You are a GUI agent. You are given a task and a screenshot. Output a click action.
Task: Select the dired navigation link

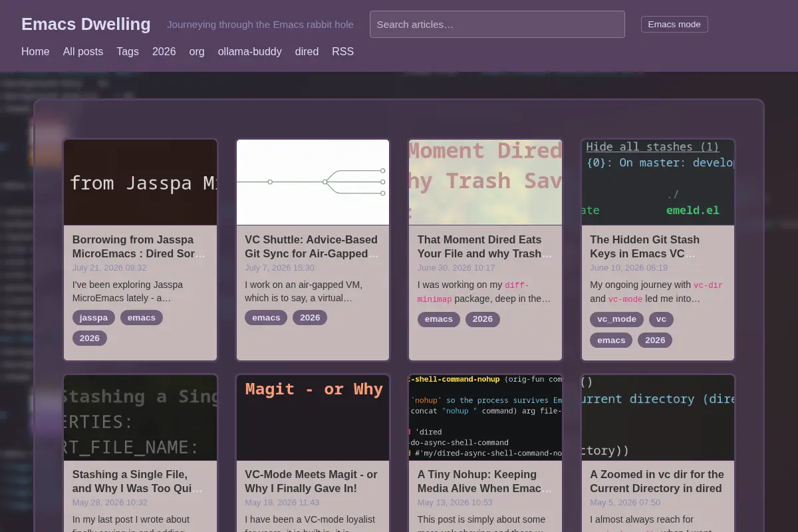click(x=307, y=51)
